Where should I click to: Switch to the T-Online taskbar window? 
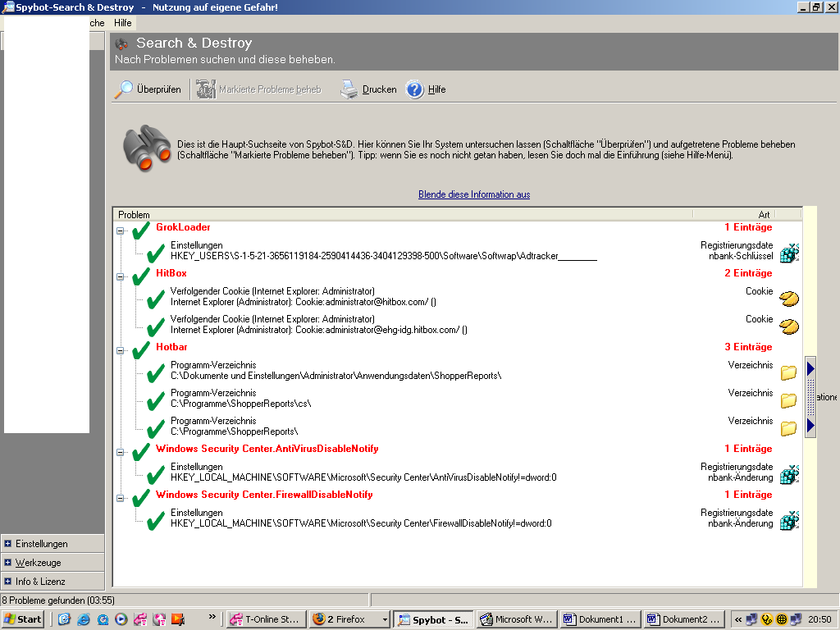click(x=267, y=619)
